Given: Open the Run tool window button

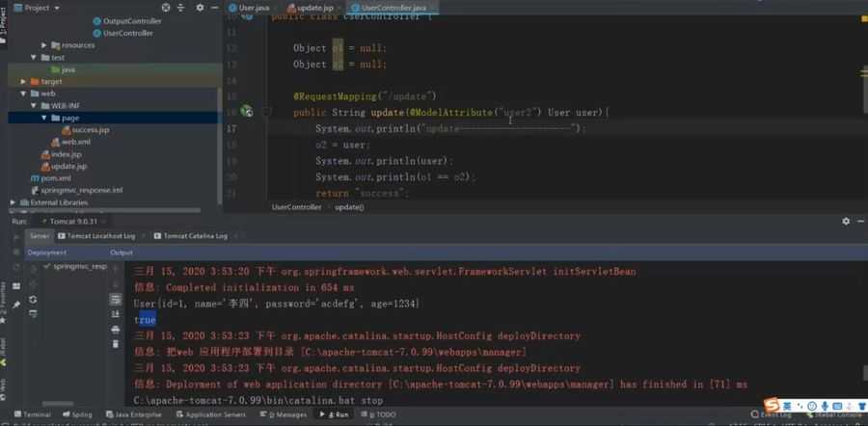Looking at the screenshot, I should click(335, 414).
